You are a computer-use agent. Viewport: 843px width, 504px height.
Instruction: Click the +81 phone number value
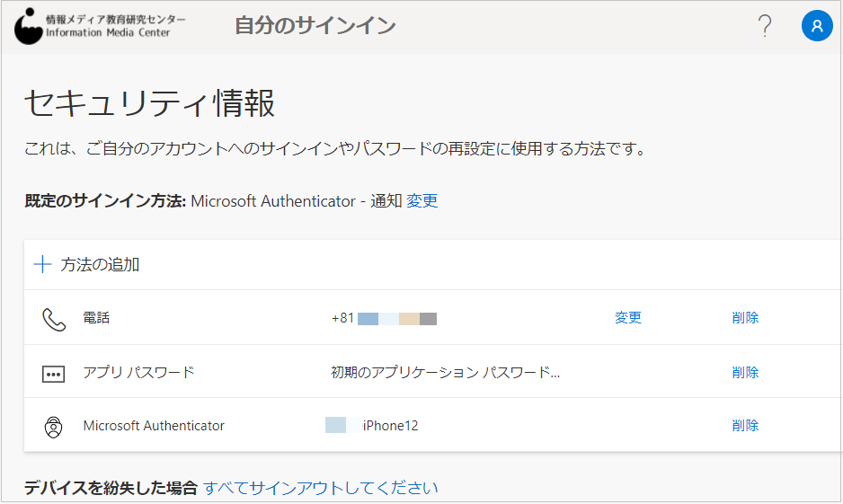click(384, 318)
